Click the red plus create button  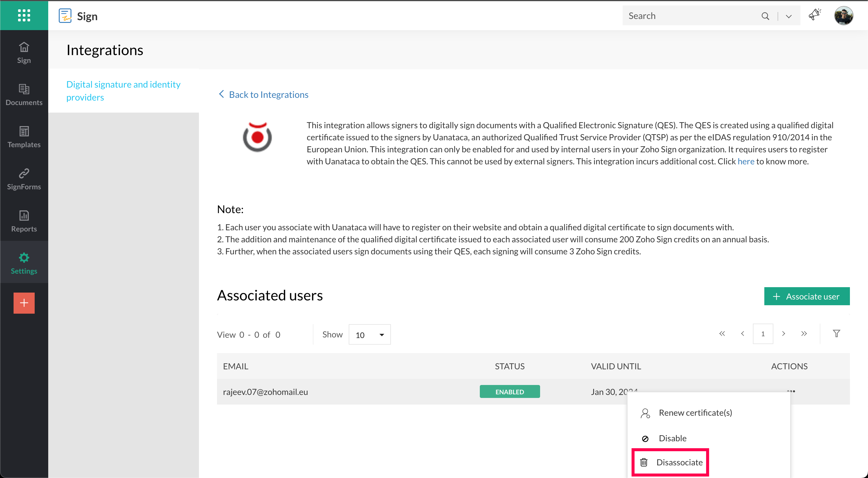[x=24, y=303]
